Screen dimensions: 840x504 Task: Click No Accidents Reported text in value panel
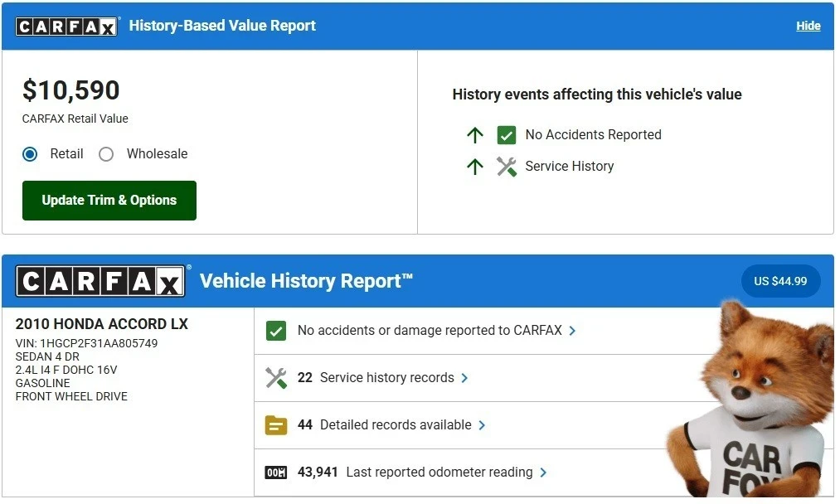(594, 135)
